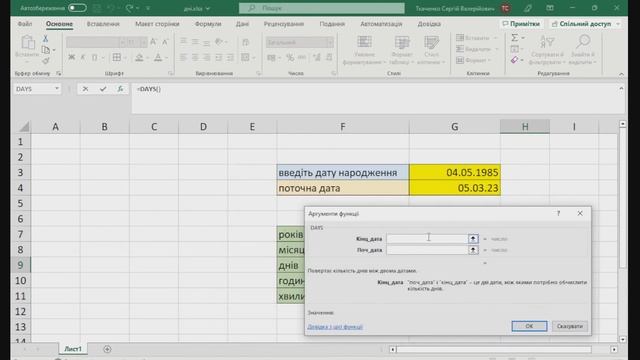
Task: Toggle bold Ж formatting
Action: (x=71, y=58)
